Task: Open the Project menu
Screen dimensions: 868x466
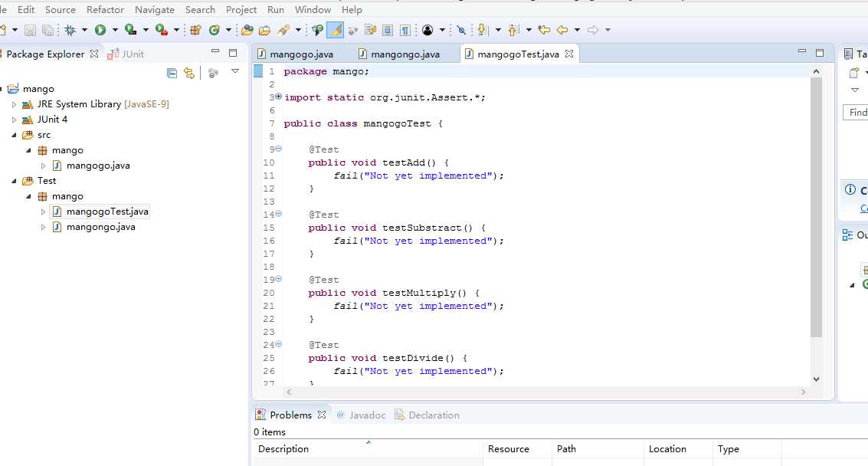Action: click(x=241, y=10)
